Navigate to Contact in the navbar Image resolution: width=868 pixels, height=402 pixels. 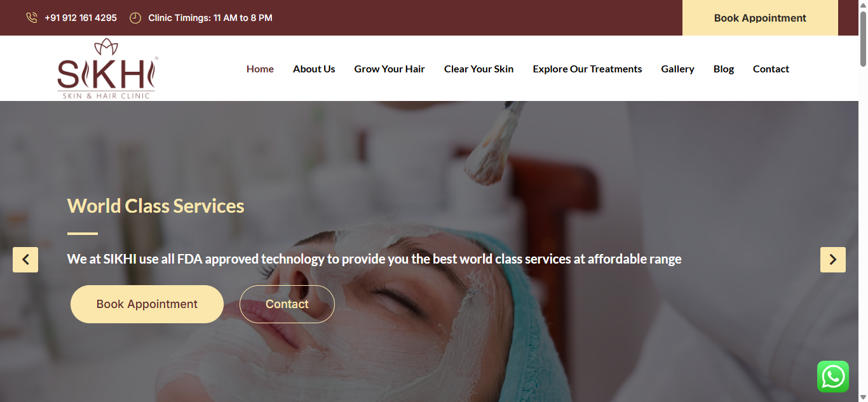point(771,69)
